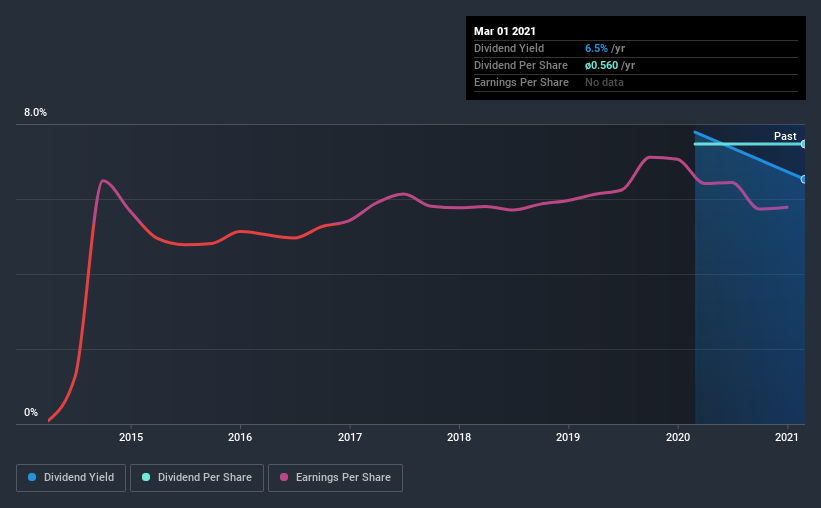Click the 6.5% Dividend Yield value in the tooltip
Image resolution: width=821 pixels, height=508 pixels.
tap(596, 48)
